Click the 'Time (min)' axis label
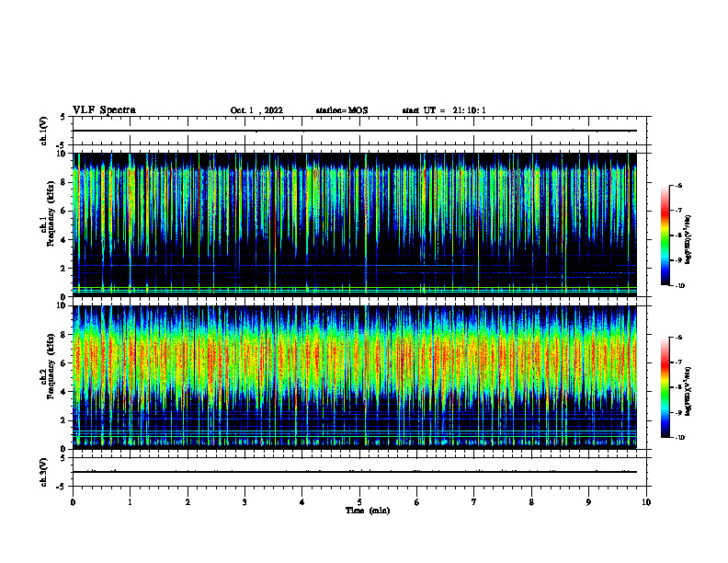The height and width of the screenshot is (563, 728). coord(368,511)
